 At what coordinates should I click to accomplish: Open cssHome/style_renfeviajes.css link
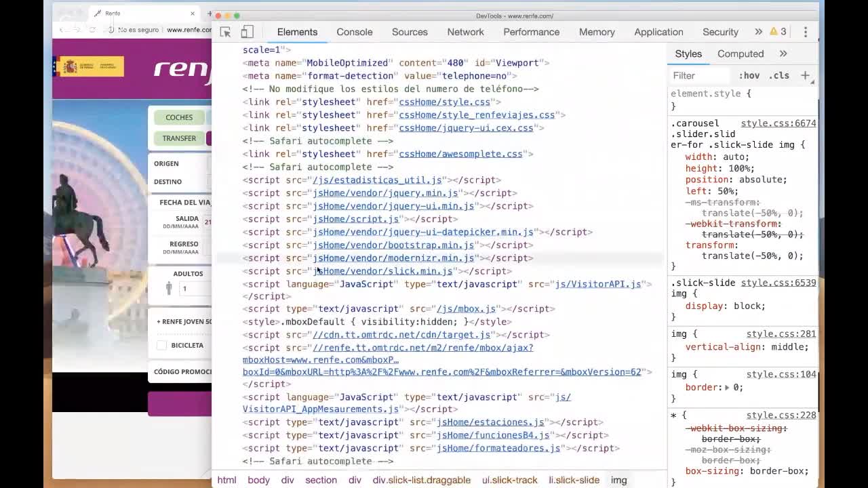[x=477, y=115]
